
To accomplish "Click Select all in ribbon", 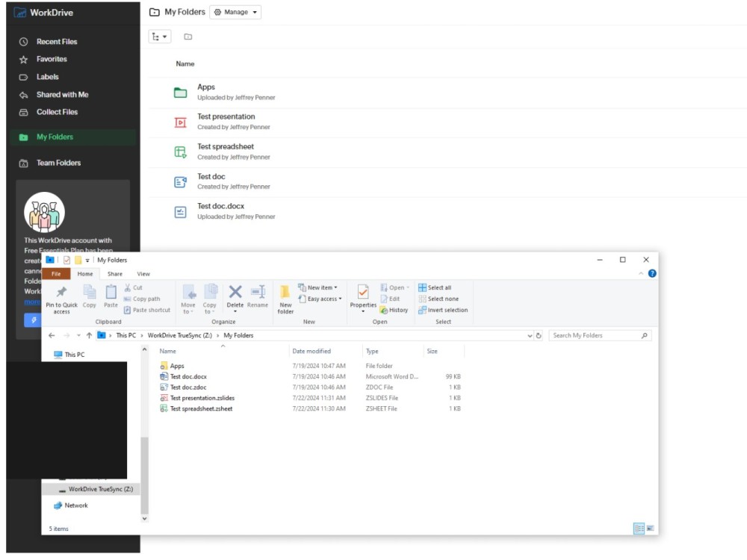I will tap(435, 287).
